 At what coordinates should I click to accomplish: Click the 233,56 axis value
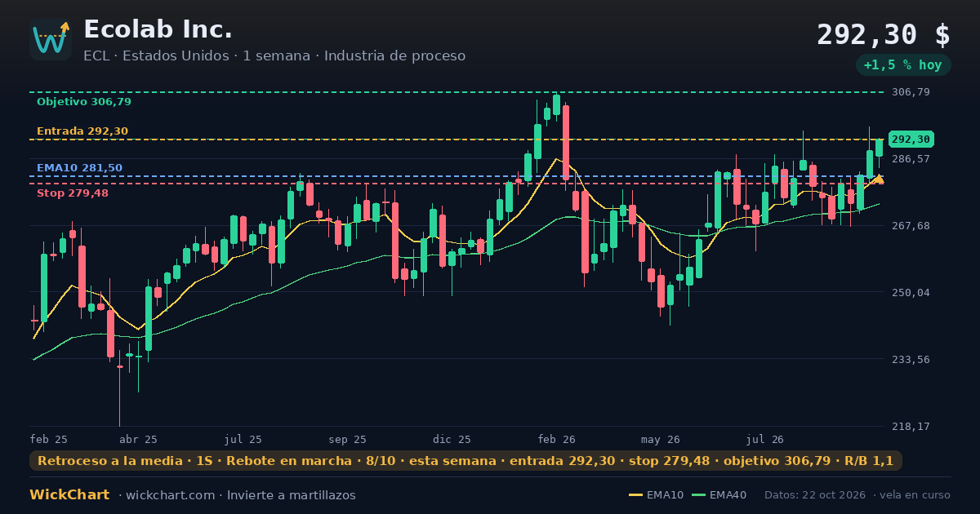(911, 359)
